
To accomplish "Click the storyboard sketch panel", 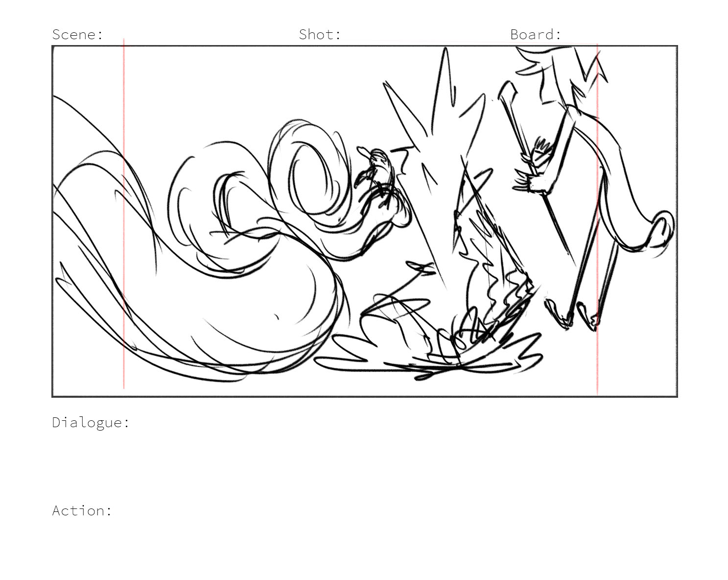I will coord(365,221).
